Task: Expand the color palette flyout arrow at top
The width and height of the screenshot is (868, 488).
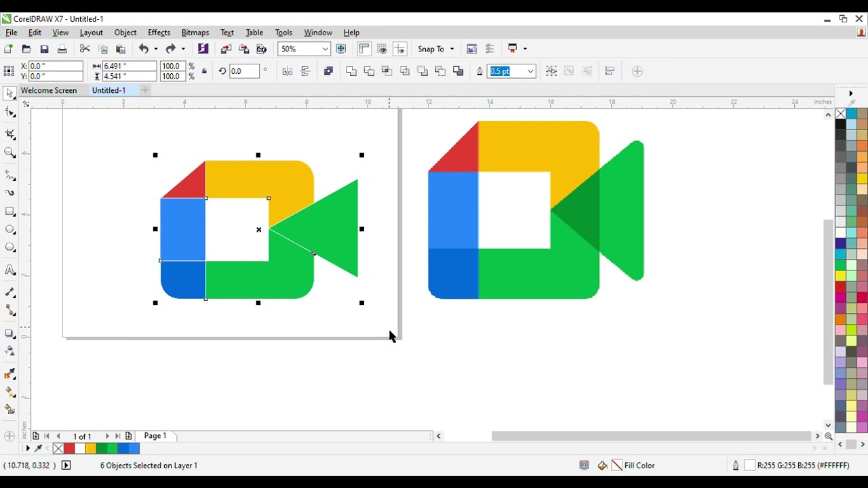Action: click(851, 94)
